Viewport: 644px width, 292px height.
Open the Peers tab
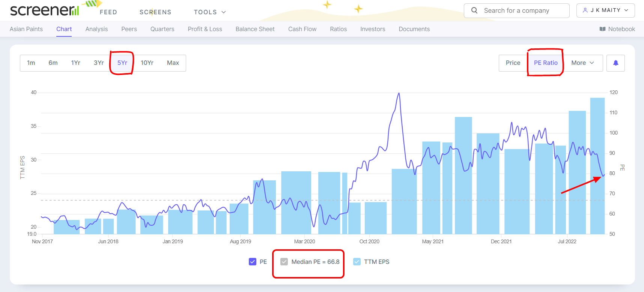tap(129, 29)
